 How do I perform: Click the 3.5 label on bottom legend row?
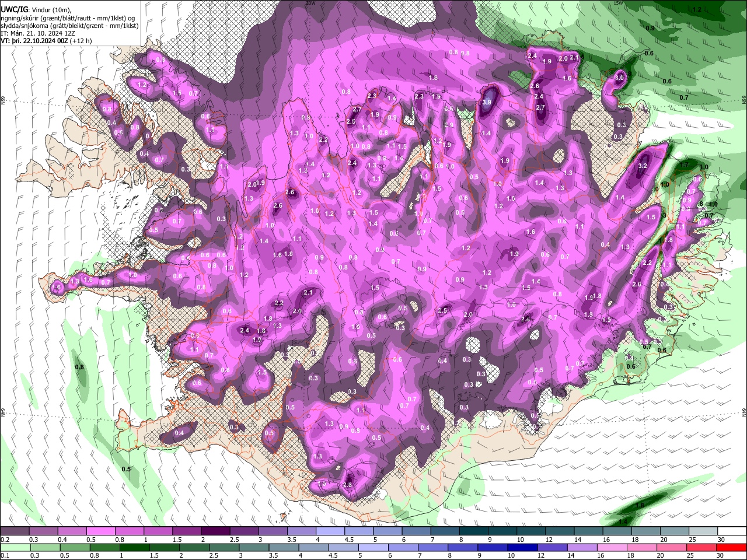click(x=274, y=556)
